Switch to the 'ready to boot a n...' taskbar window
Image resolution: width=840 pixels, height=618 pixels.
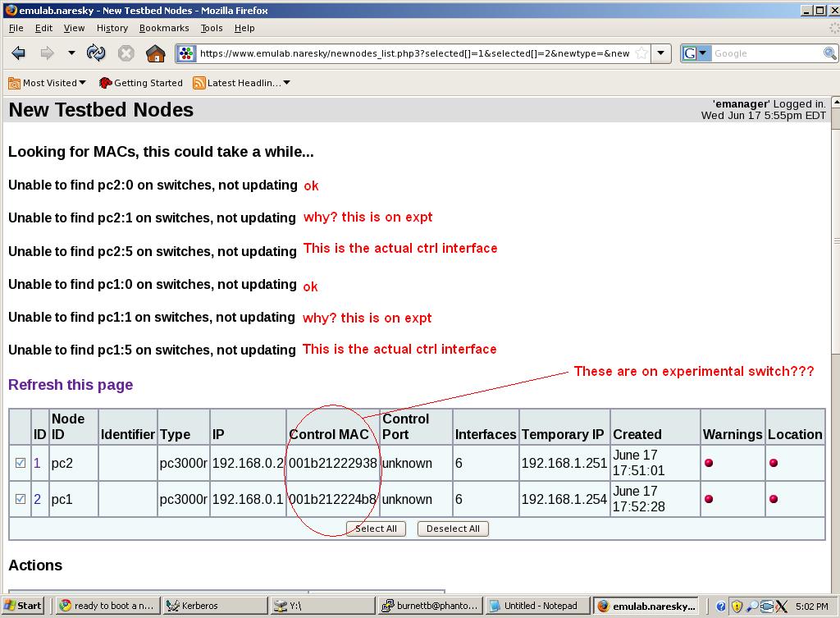coord(107,606)
